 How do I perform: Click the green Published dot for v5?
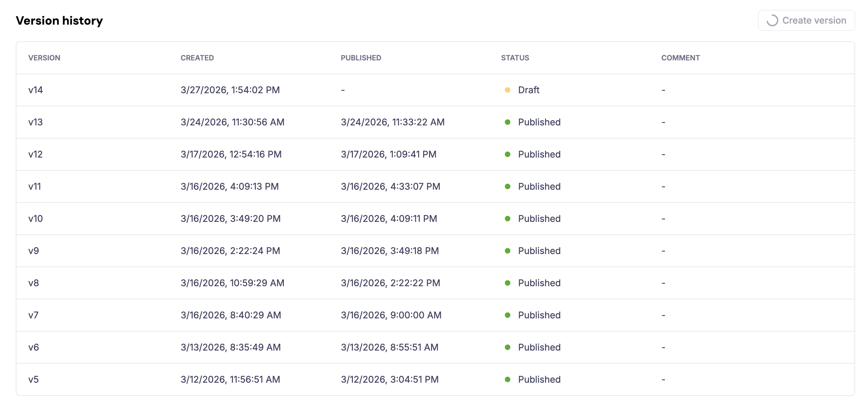[x=508, y=379]
